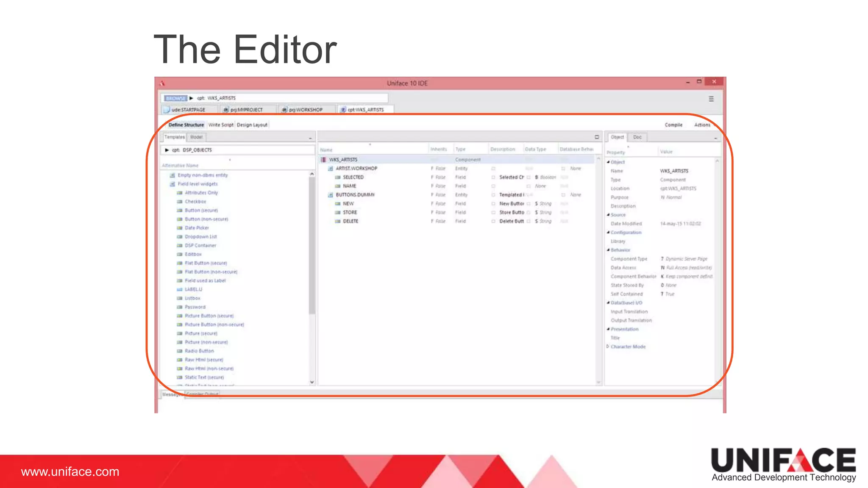Image resolution: width=868 pixels, height=488 pixels.
Task: Click arrow next to cpt: DSP_OBJECTS
Action: (167, 150)
